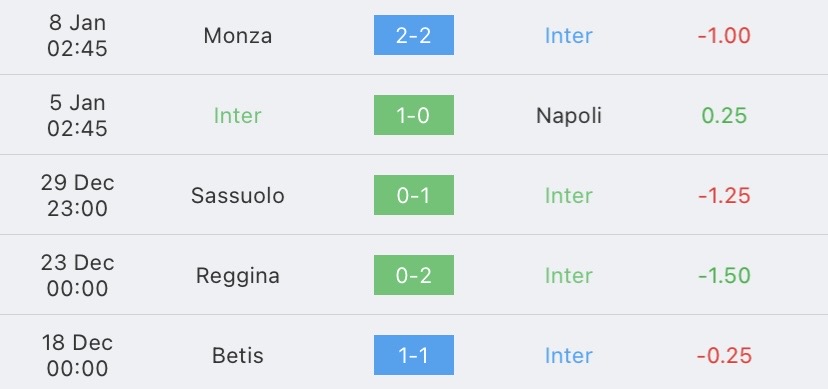Select the -0.25 handicap value

click(x=724, y=355)
